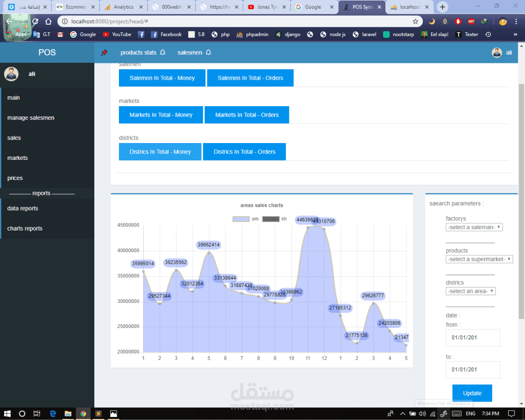Image resolution: width=525 pixels, height=420 pixels.
Task: Click the Cortana circle on the taskbar
Action: pos(22,414)
